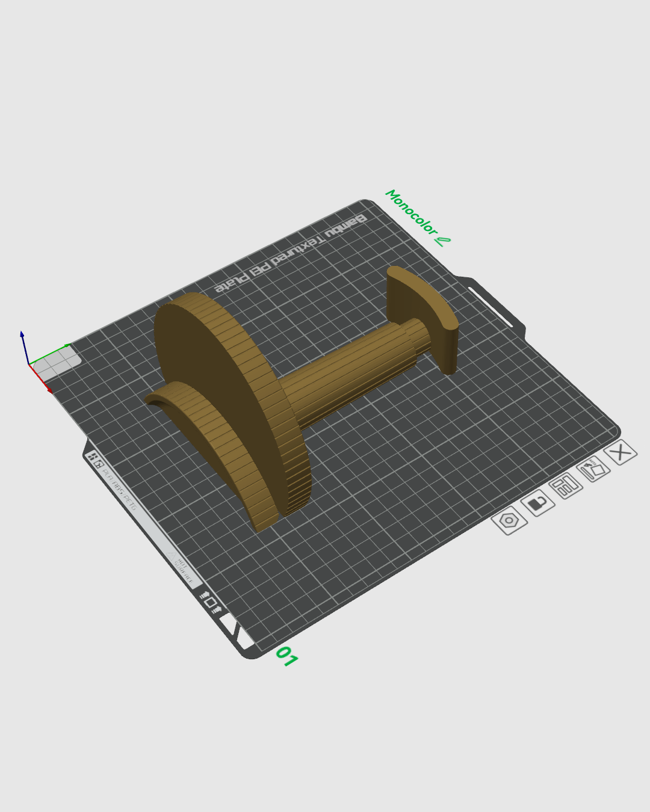Click the pencil icon beside Monocolor
This screenshot has height=812, width=650.
click(x=442, y=242)
